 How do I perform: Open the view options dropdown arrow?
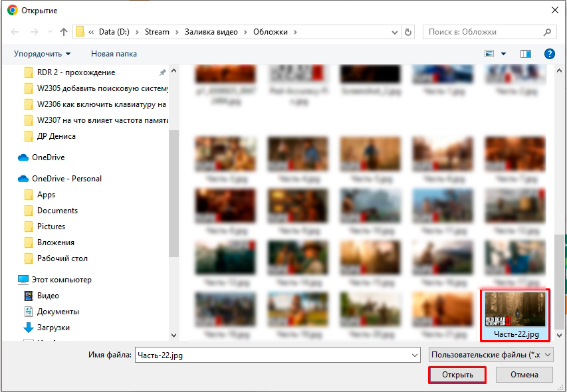(503, 54)
